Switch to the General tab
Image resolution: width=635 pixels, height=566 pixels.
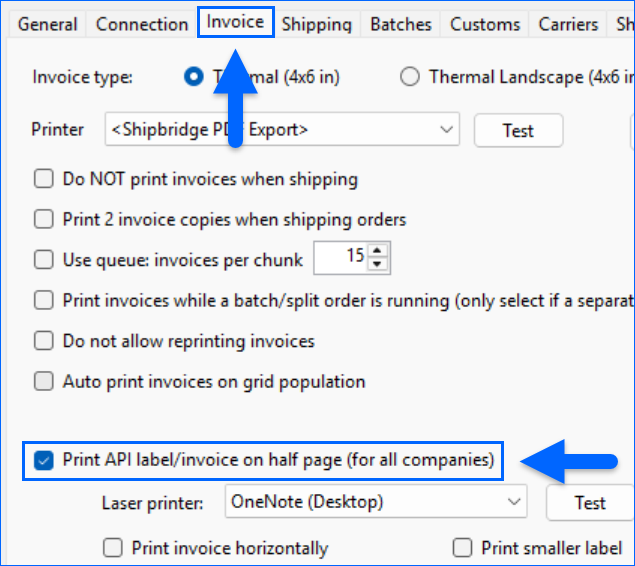pyautogui.click(x=47, y=24)
